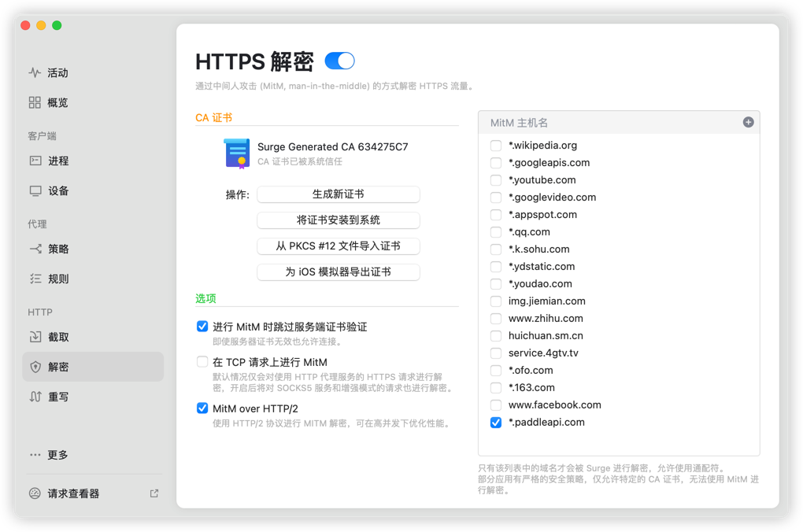Check the *.youtube.com hostname box
This screenshot has height=532, width=803.
coord(496,180)
